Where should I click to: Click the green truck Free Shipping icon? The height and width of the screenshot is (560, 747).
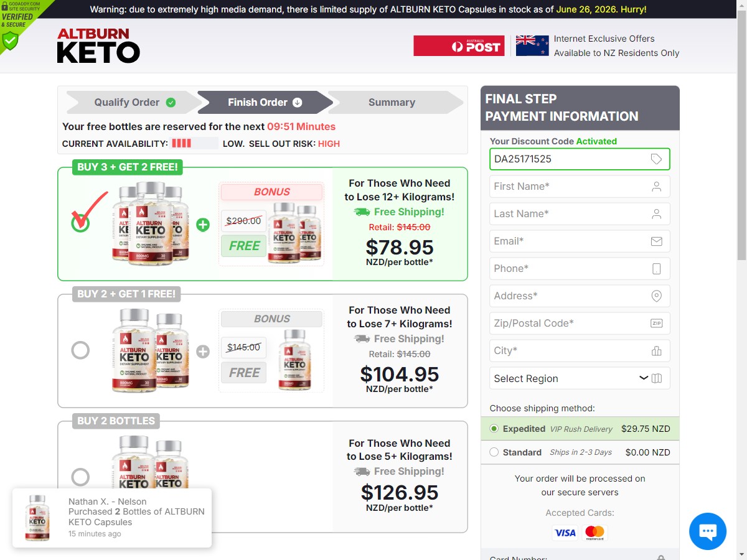(362, 212)
